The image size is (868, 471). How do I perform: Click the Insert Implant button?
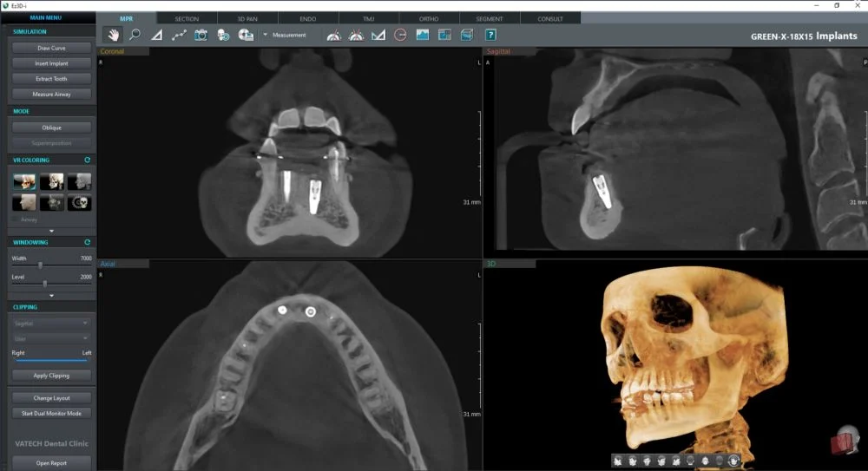point(52,63)
